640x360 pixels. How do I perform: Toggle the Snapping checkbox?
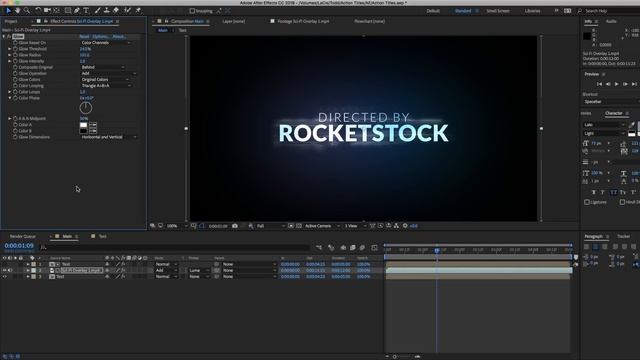click(x=192, y=11)
